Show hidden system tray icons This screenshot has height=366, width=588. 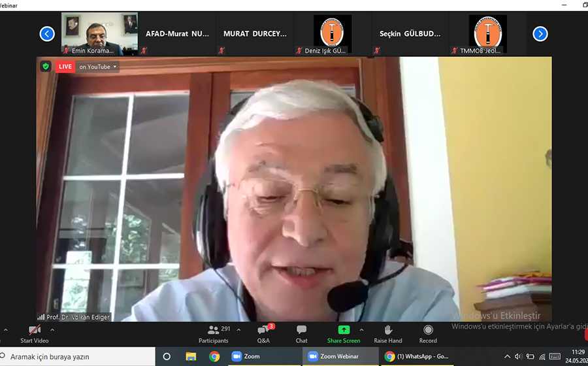[507, 357]
